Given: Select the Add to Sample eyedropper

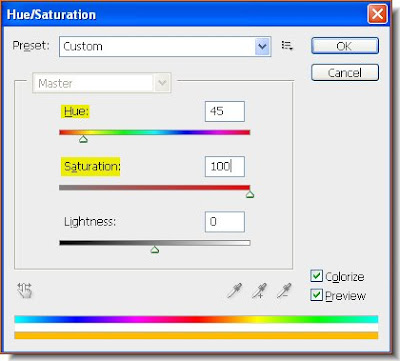Looking at the screenshot, I should (259, 290).
